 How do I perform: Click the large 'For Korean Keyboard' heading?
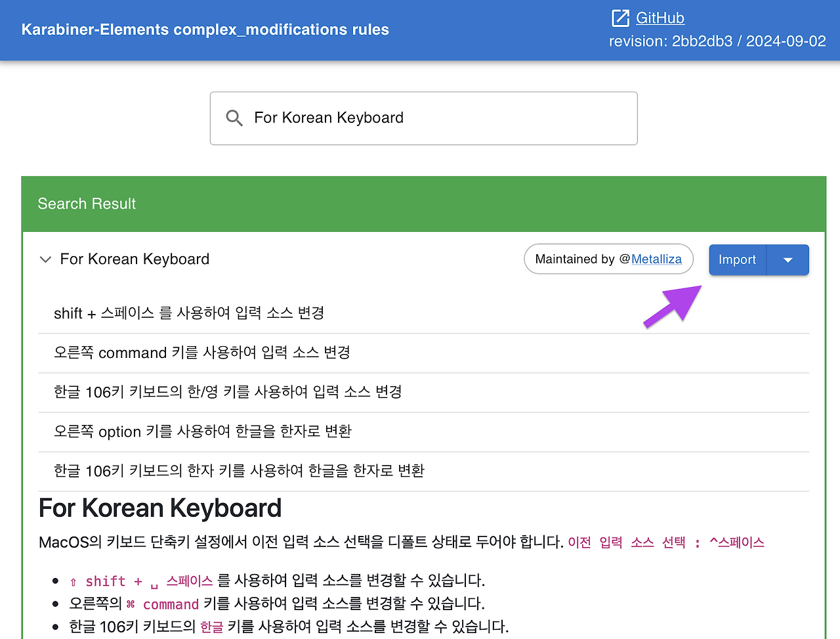(160, 508)
